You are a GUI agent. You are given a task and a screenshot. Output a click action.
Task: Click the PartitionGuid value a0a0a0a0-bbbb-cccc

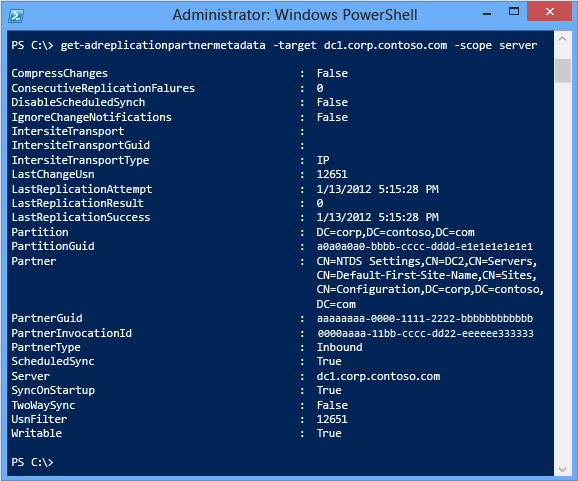tap(425, 246)
